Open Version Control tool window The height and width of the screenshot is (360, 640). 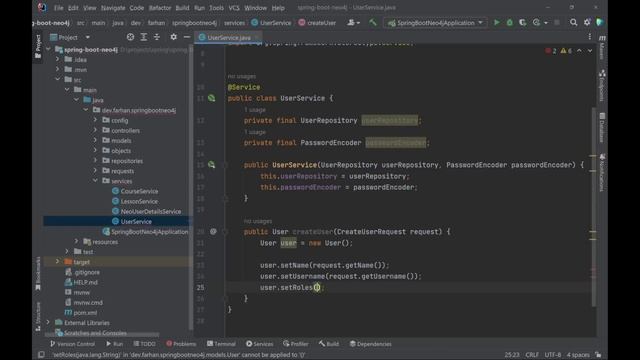pyautogui.click(x=72, y=344)
